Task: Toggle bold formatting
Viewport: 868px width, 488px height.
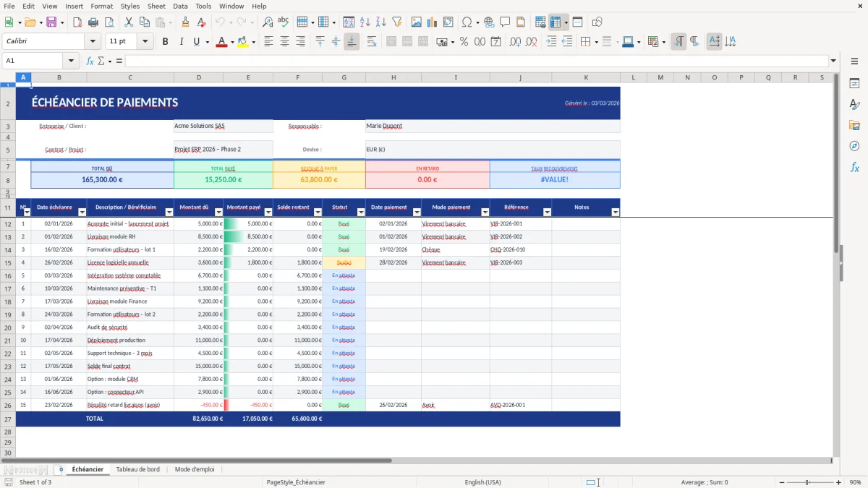Action: point(165,41)
